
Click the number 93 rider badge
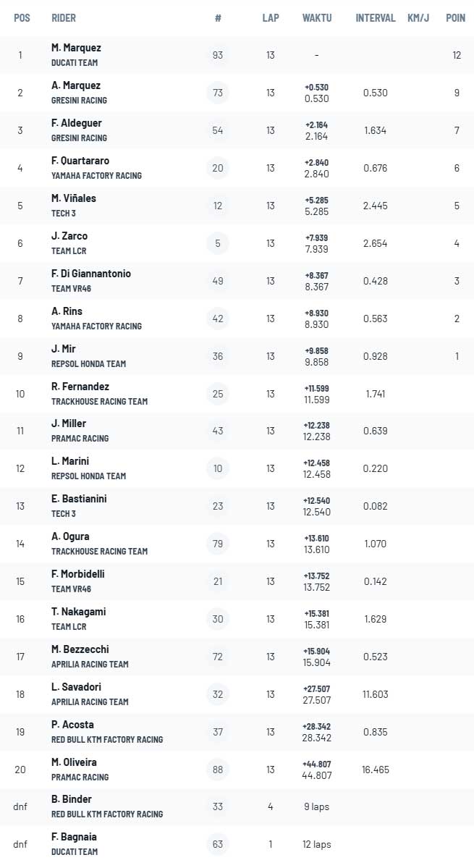point(218,55)
